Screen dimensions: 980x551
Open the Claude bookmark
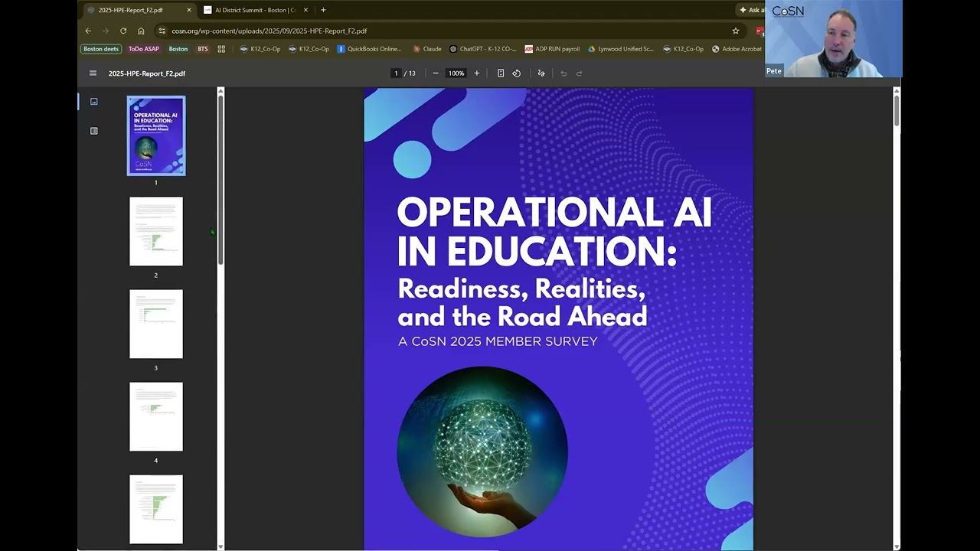[x=427, y=49]
